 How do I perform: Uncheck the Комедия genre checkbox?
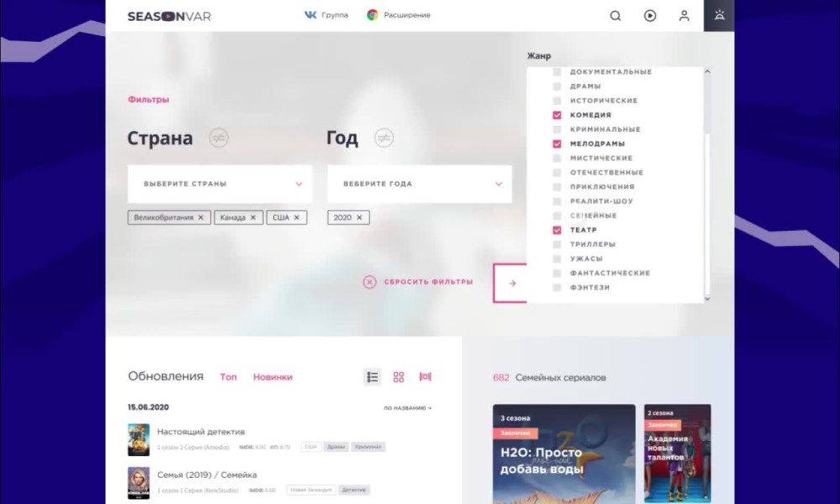[x=557, y=115]
